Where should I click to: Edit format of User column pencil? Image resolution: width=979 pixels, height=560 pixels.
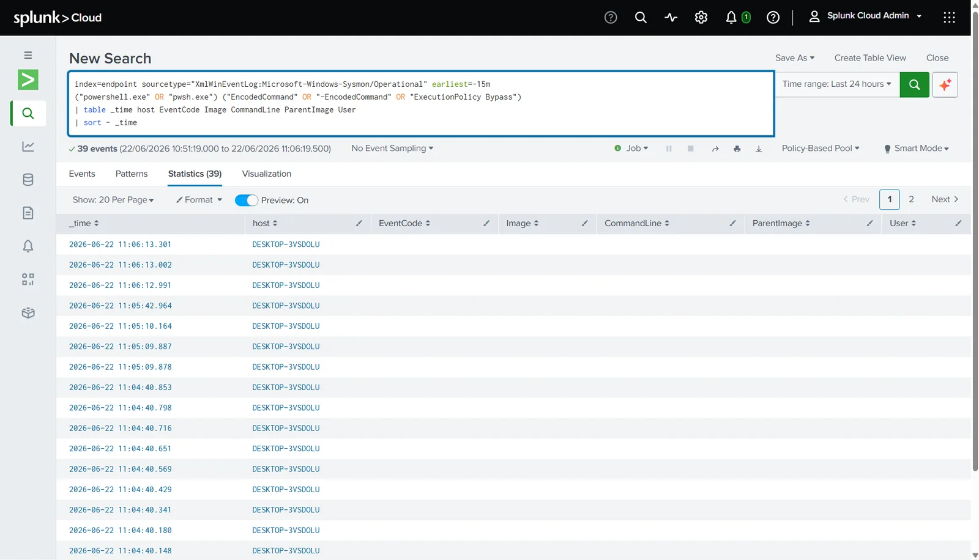click(958, 223)
